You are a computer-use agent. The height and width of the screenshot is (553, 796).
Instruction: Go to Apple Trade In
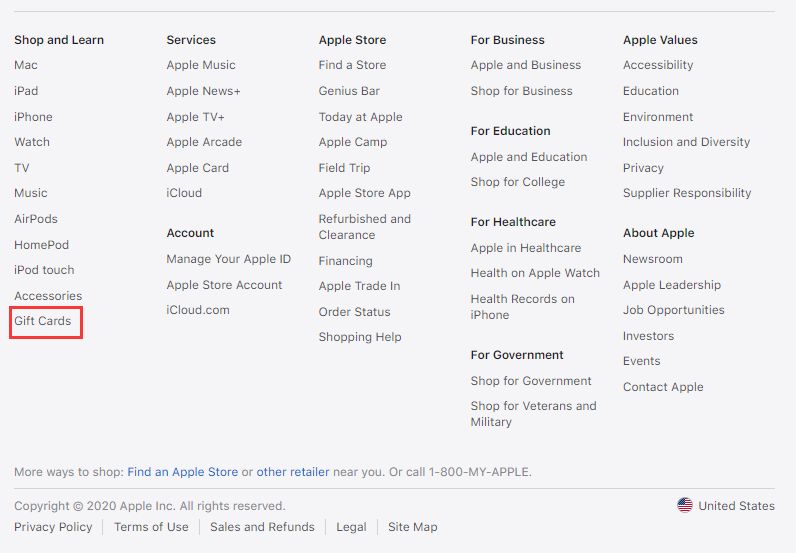coord(359,286)
